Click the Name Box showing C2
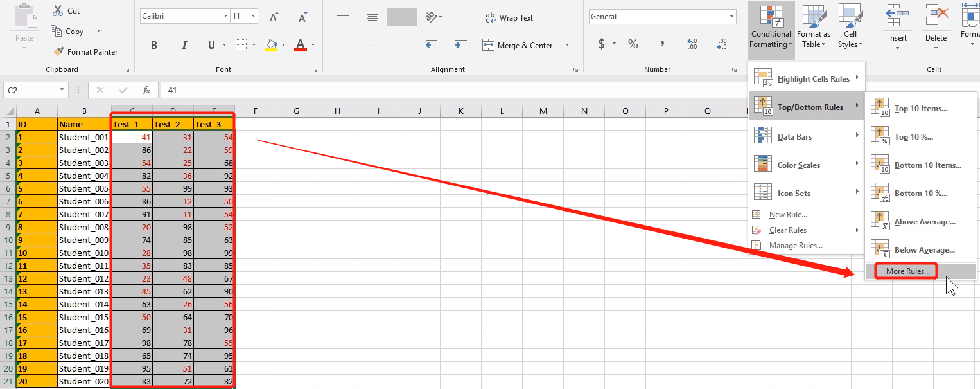980x389 pixels. tap(35, 91)
